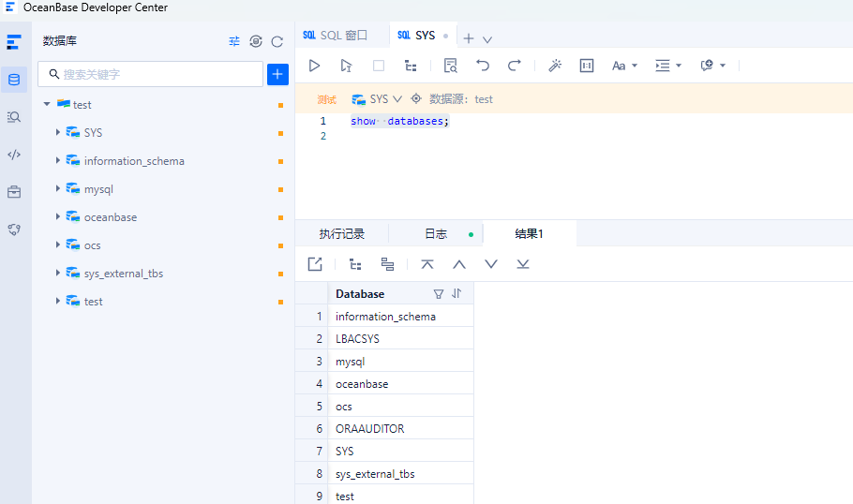The width and height of the screenshot is (853, 504).
Task: Open database panel filter settings icon
Action: (x=234, y=41)
